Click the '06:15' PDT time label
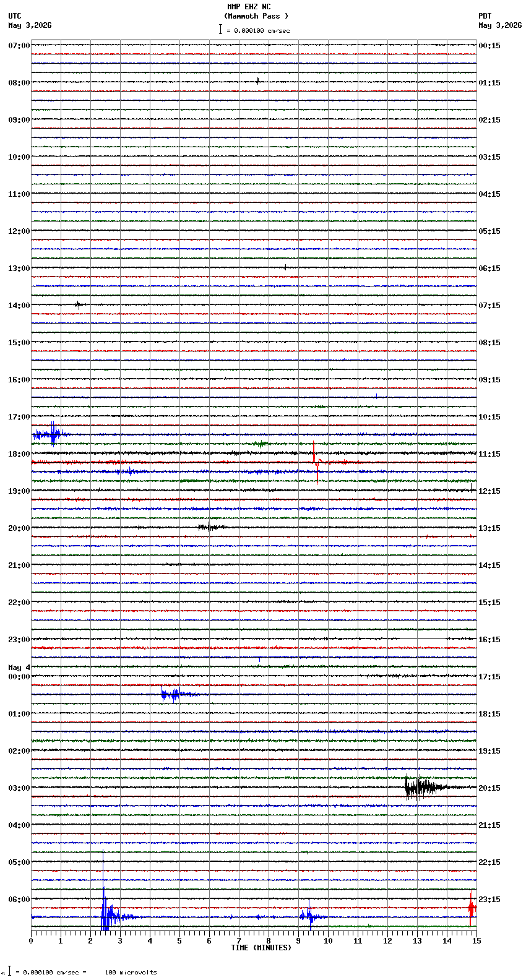 click(x=489, y=269)
